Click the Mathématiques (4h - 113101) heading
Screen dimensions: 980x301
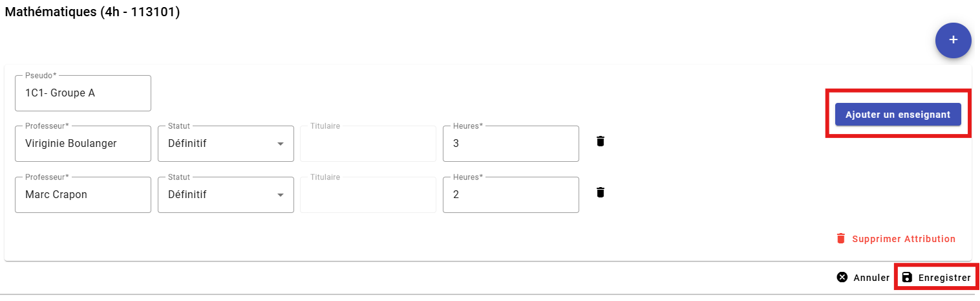pos(92,12)
